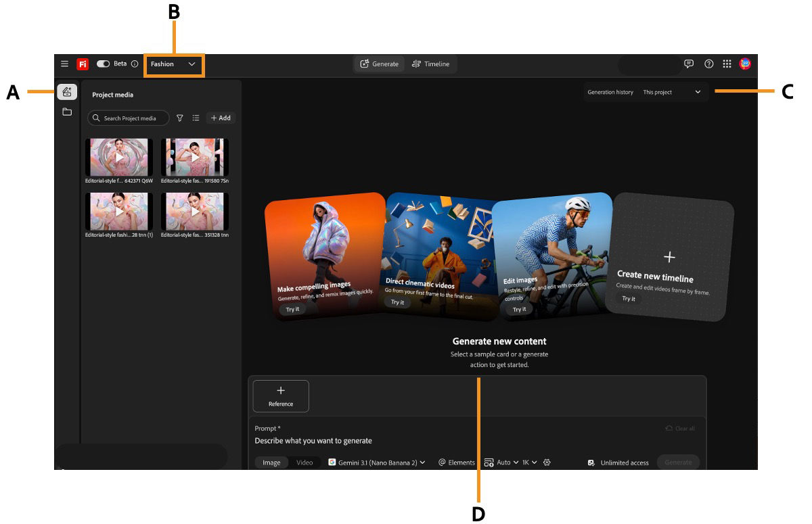Open the video thumbnail ending 191580 7Sn
The height and width of the screenshot is (524, 812).
tap(195, 158)
